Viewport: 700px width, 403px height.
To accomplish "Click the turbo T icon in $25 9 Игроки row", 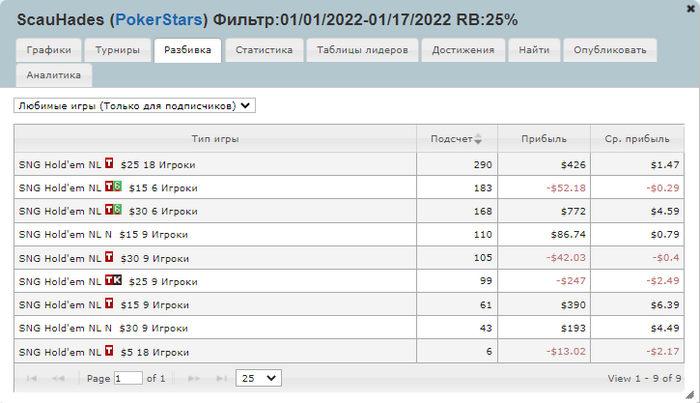I will [109, 280].
